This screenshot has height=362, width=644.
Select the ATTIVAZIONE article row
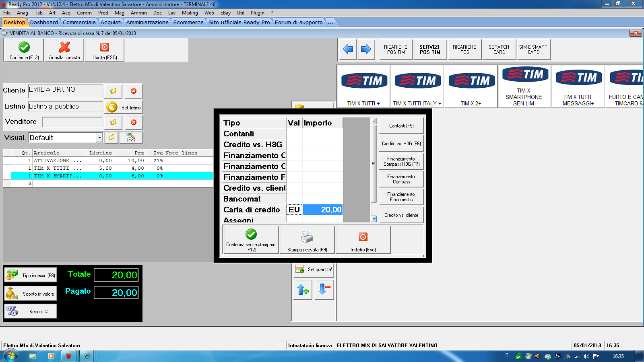point(108,160)
